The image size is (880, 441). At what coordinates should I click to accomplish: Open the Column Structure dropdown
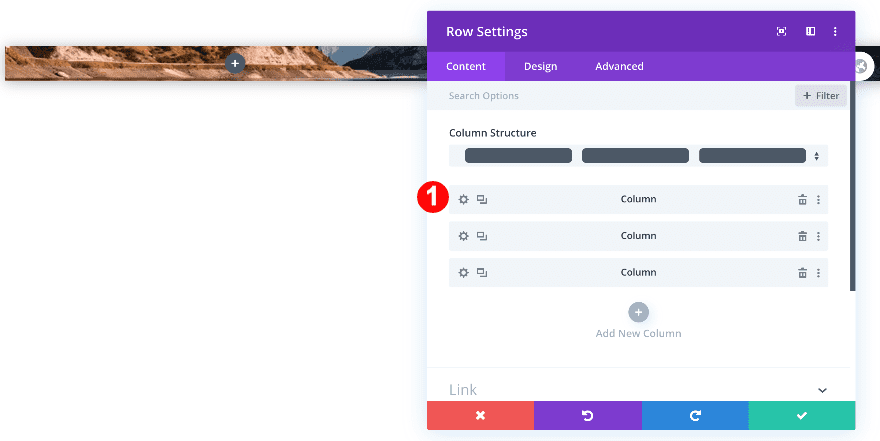pos(638,156)
